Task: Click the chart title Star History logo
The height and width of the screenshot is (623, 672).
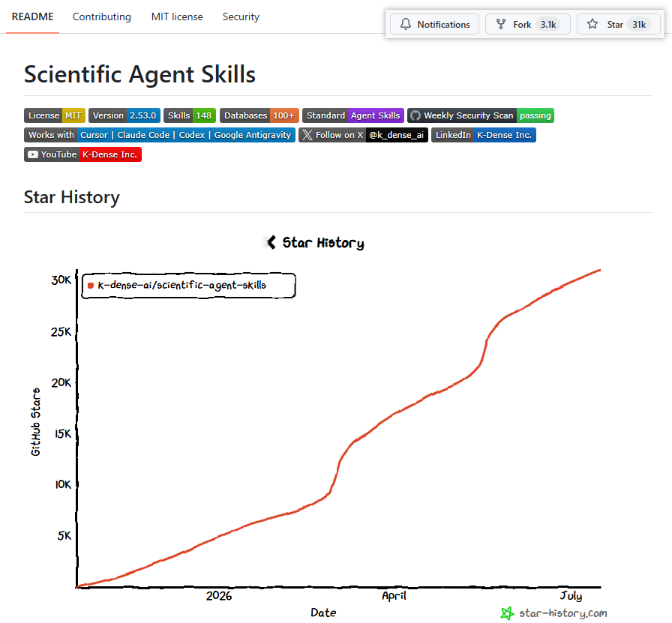Action: pyautogui.click(x=271, y=242)
